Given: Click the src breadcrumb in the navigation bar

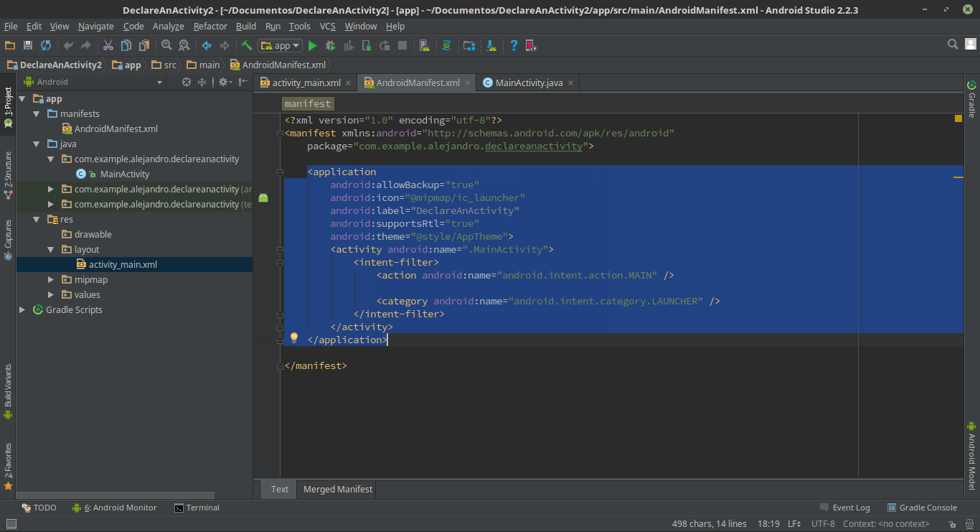Looking at the screenshot, I should (x=164, y=65).
